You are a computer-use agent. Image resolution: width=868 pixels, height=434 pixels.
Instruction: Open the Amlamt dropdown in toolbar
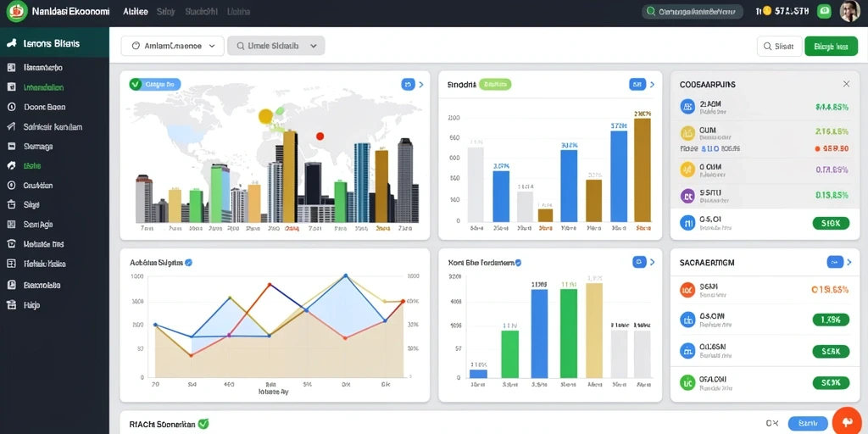click(x=172, y=47)
